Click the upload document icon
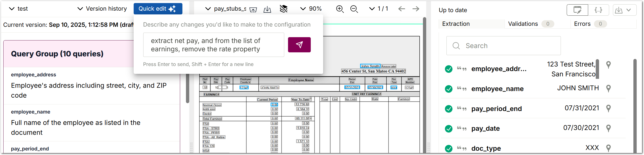The image size is (644, 155). (x=253, y=9)
